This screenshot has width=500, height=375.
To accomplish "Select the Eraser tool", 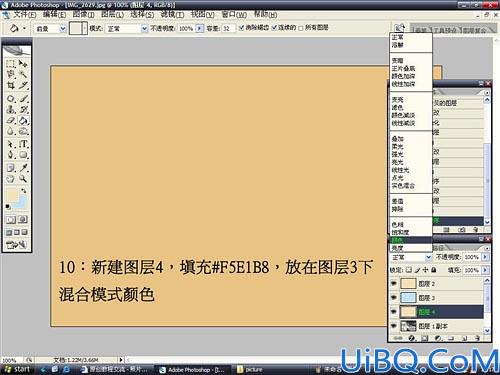I will [x=11, y=120].
